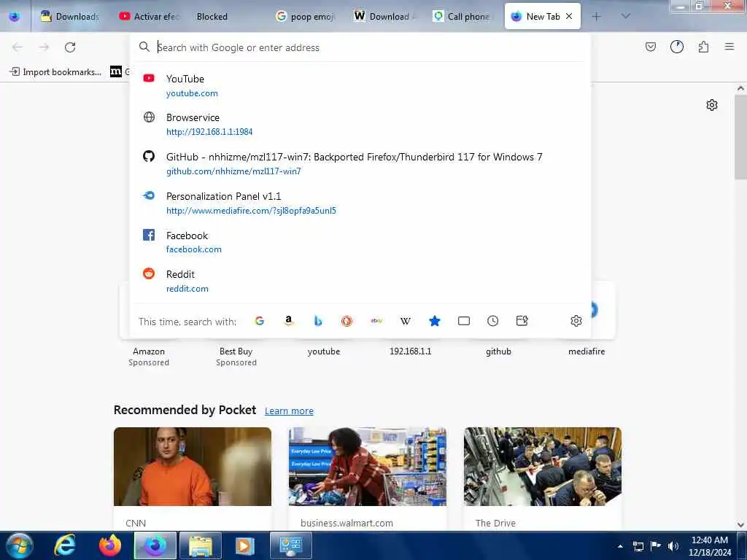Screen dimensions: 747x560
Task: Open the github shortcut tile
Action: coord(498,351)
